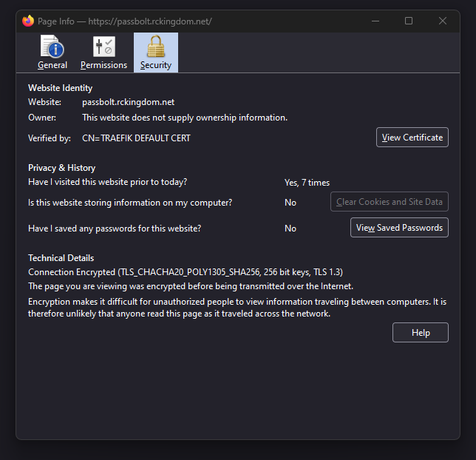Click the Website Identity heading
Image resolution: width=476 pixels, height=460 pixels.
point(60,88)
